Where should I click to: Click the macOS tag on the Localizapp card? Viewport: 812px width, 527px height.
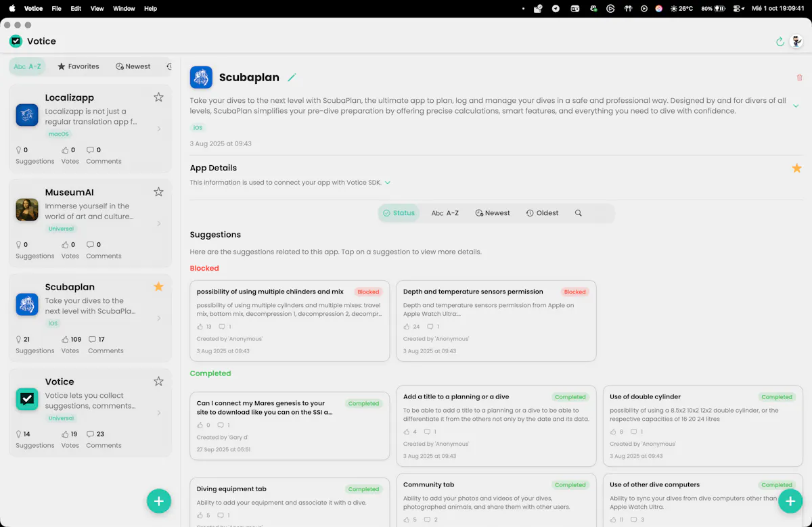pyautogui.click(x=59, y=134)
